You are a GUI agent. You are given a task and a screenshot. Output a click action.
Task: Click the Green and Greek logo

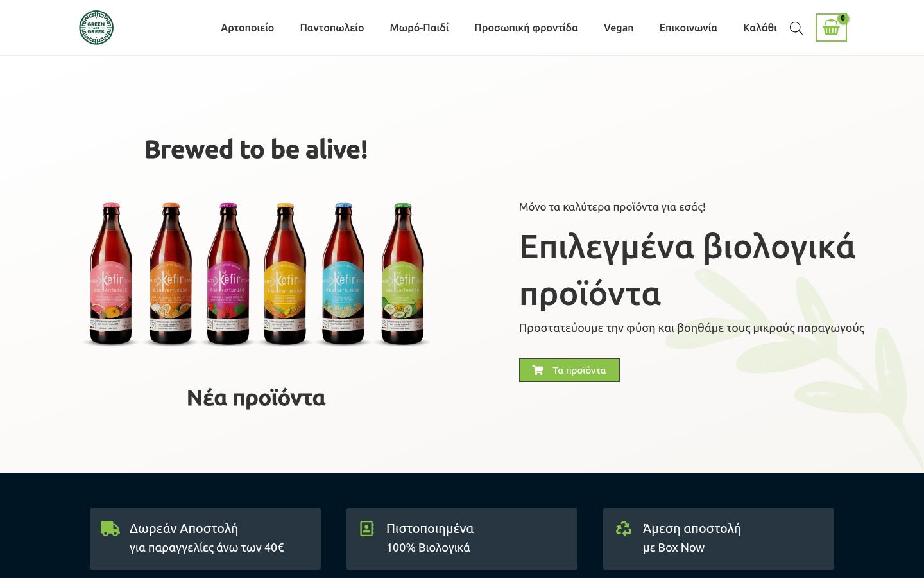96,28
